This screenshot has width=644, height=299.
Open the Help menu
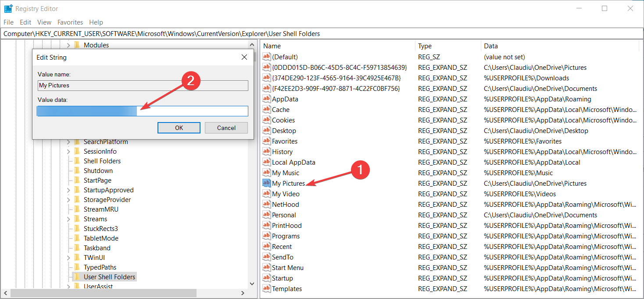(x=96, y=22)
